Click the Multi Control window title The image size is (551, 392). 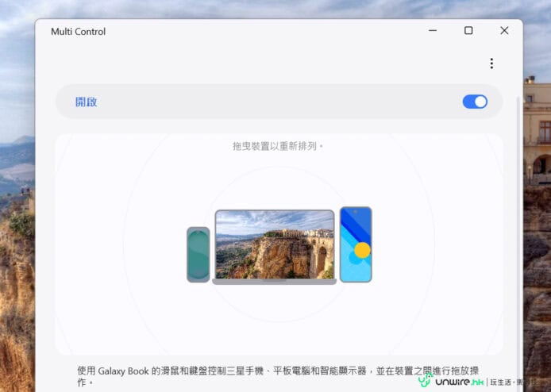coord(78,32)
